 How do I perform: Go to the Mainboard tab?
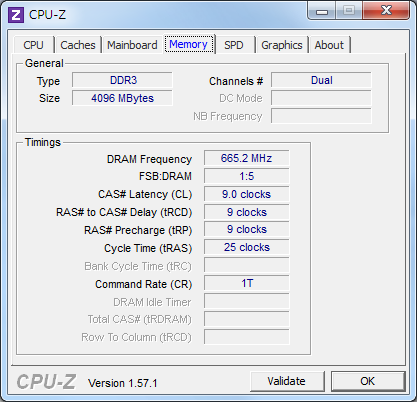tap(132, 45)
